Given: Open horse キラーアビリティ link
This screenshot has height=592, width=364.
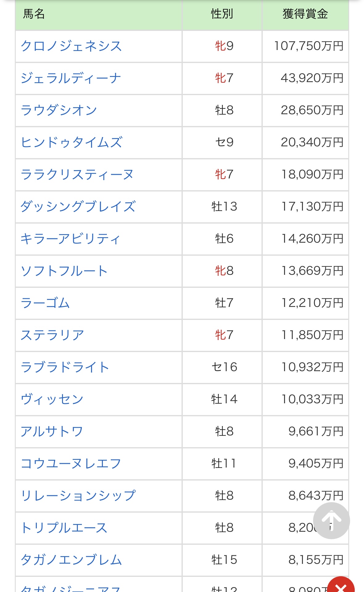Looking at the screenshot, I should 70,239.
